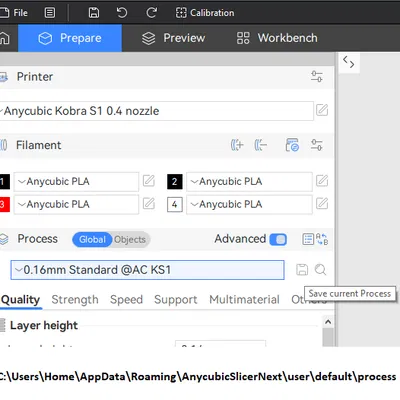
Task: Click filament 2 black color swatch
Action: [175, 182]
